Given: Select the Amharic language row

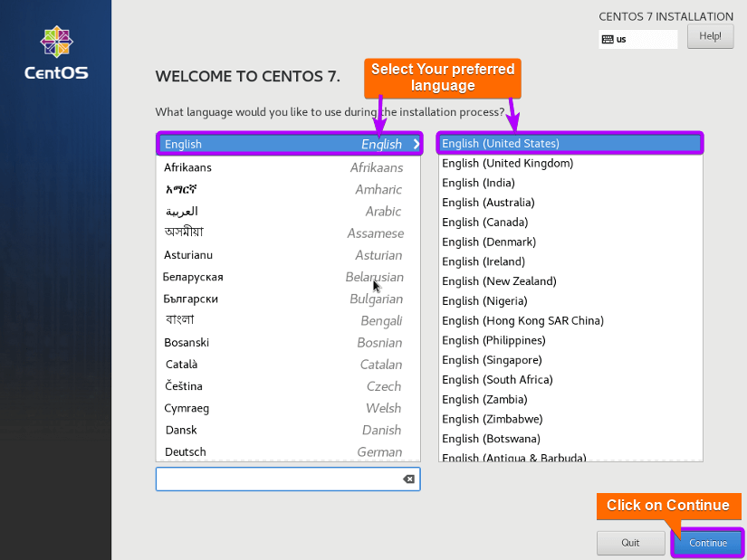Looking at the screenshot, I should point(288,189).
